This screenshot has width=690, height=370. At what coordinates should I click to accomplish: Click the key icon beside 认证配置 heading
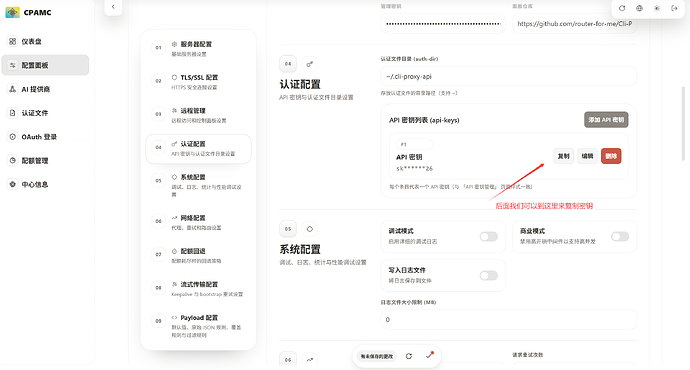pos(310,64)
